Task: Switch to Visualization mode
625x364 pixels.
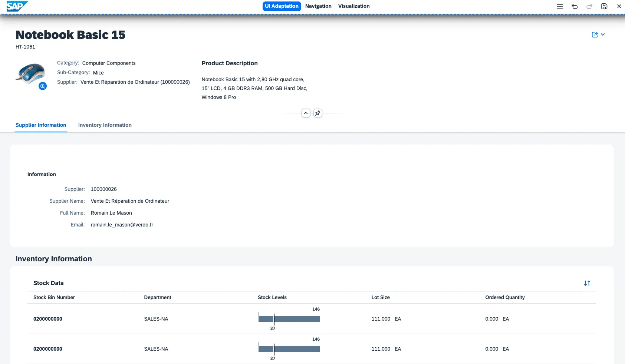Action: (353, 6)
